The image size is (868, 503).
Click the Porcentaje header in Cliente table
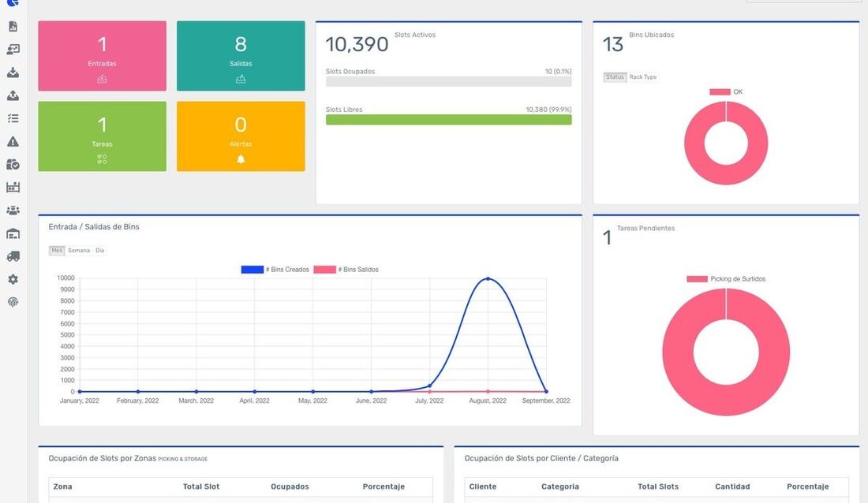(808, 486)
